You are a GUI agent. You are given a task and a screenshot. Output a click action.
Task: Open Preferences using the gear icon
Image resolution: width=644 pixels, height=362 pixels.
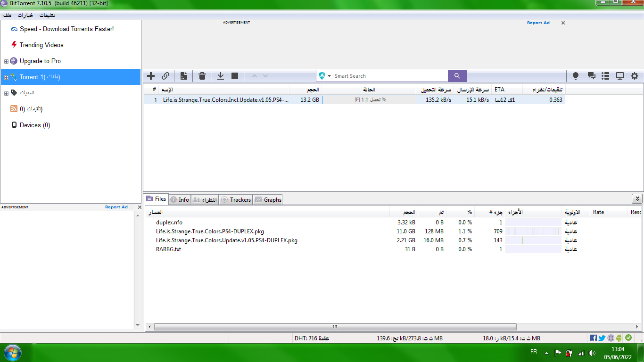coord(635,76)
